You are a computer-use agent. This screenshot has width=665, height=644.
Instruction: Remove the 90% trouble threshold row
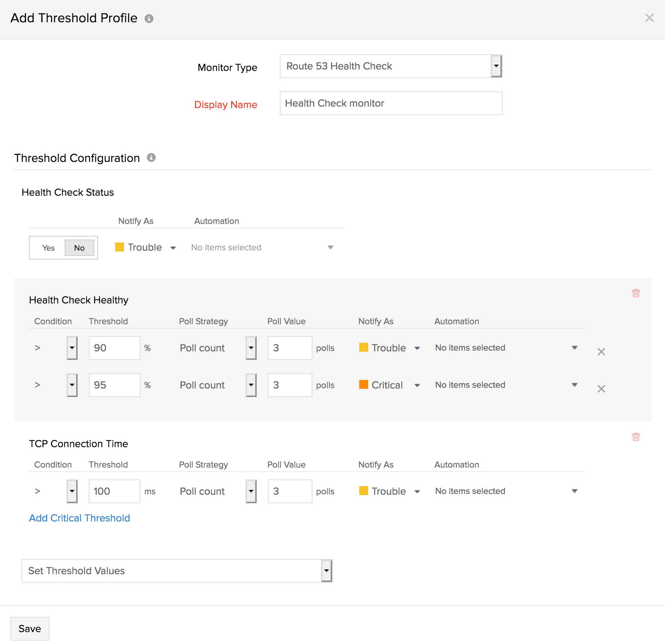point(601,352)
